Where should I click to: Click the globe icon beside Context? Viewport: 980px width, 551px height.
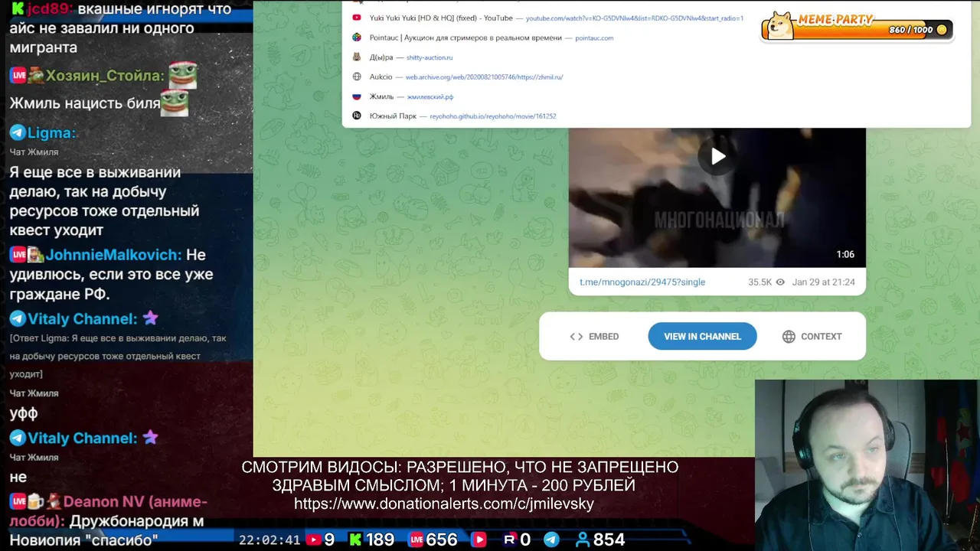tap(789, 337)
